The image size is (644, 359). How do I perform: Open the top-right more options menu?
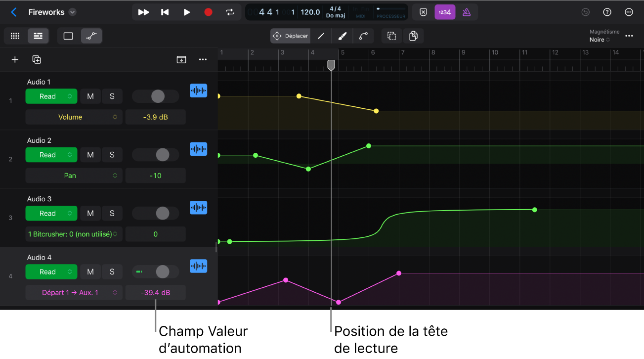click(629, 12)
